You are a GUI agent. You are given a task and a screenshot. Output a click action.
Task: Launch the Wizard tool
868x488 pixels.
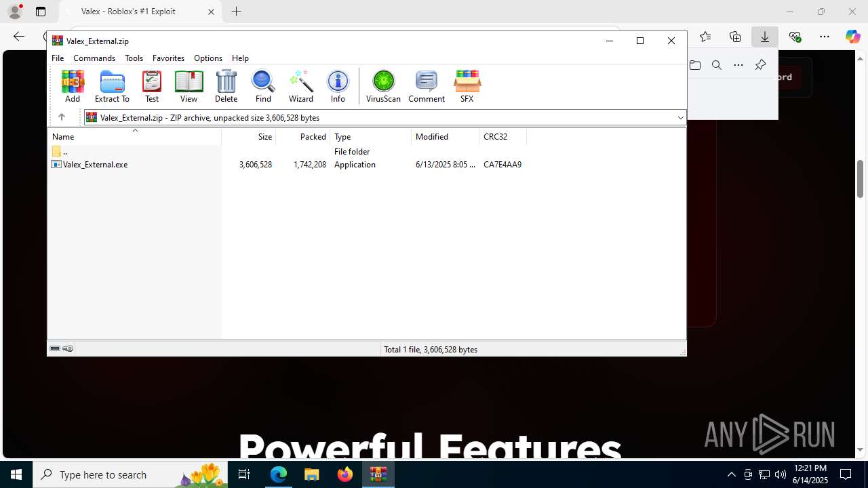301,86
